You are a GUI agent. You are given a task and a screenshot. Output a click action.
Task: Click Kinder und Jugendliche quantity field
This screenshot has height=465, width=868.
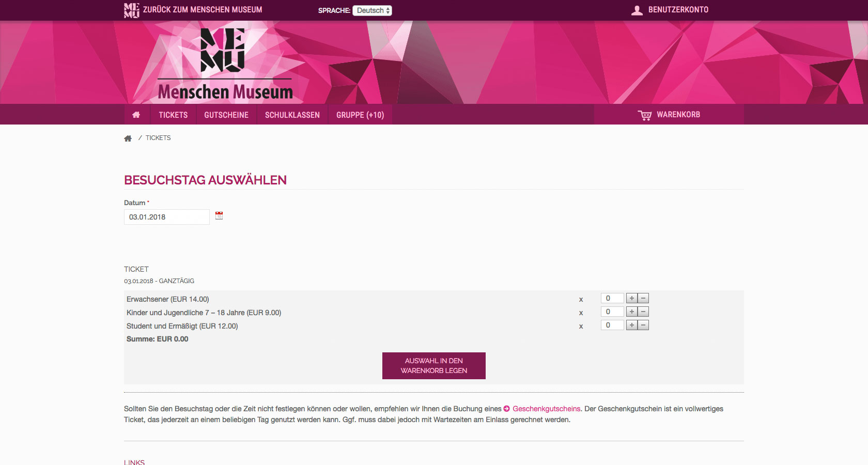tap(612, 312)
